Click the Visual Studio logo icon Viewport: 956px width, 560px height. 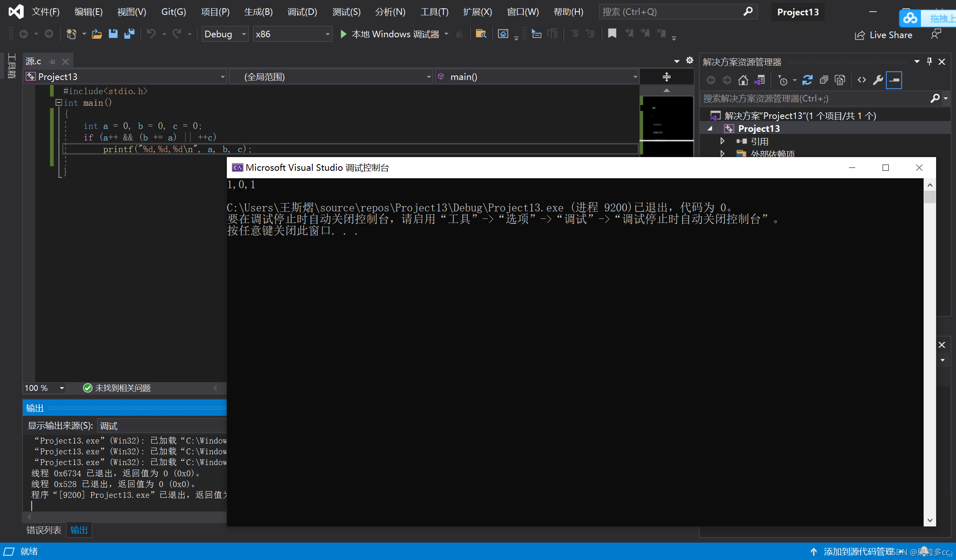point(16,11)
